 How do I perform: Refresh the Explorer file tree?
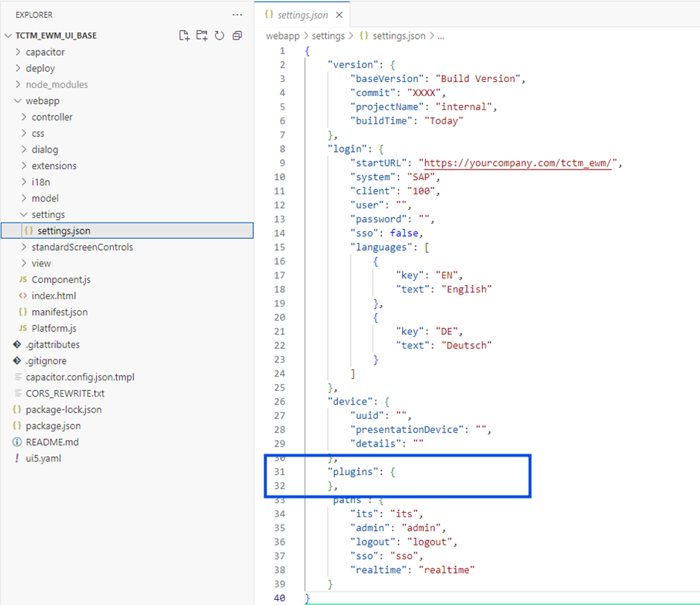coord(220,36)
